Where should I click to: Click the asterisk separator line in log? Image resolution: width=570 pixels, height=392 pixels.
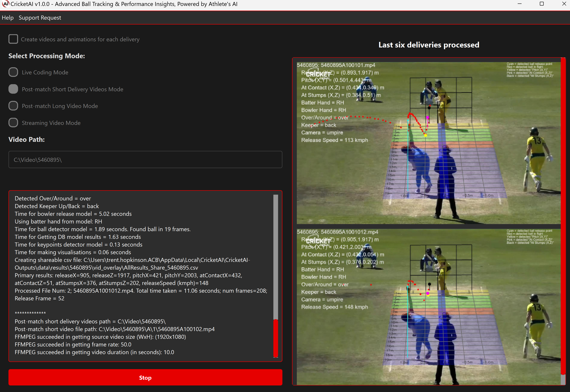point(30,313)
